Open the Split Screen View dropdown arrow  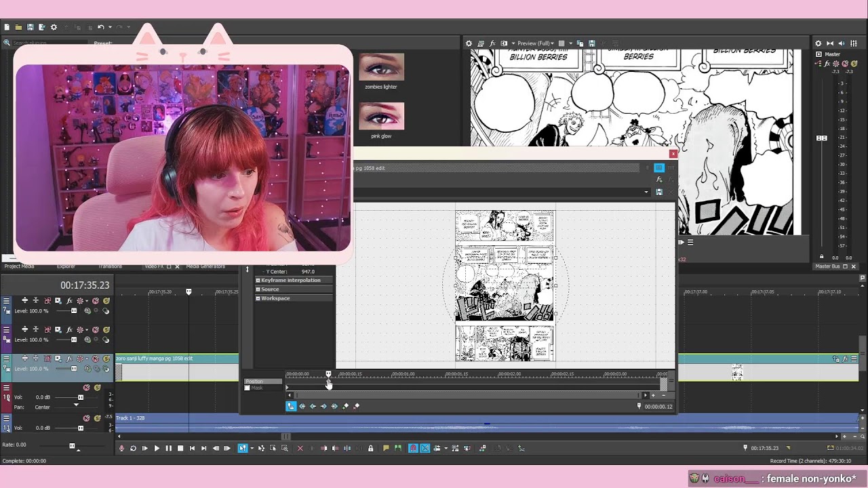tap(513, 43)
